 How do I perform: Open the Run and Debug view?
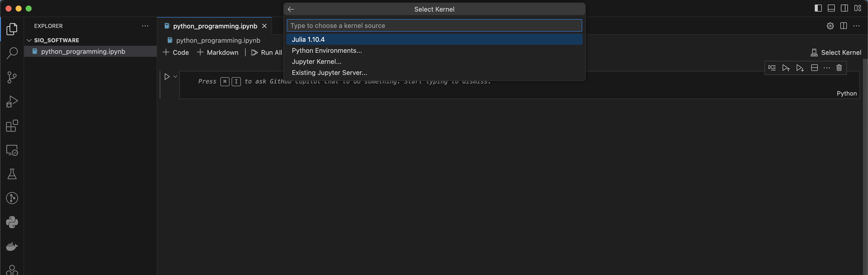tap(12, 101)
